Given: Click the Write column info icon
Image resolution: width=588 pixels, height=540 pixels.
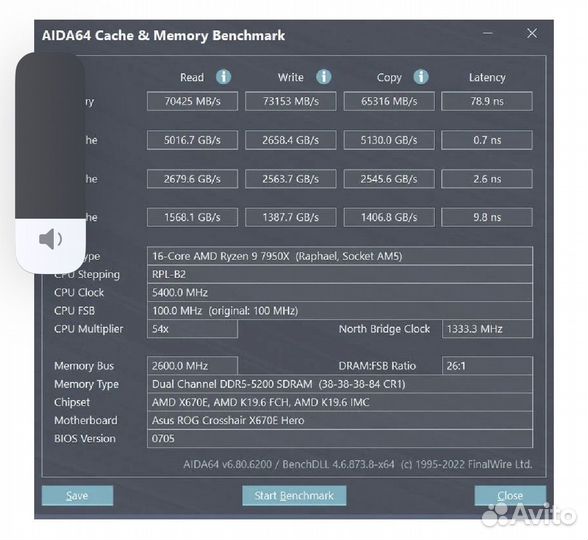Looking at the screenshot, I should point(324,77).
